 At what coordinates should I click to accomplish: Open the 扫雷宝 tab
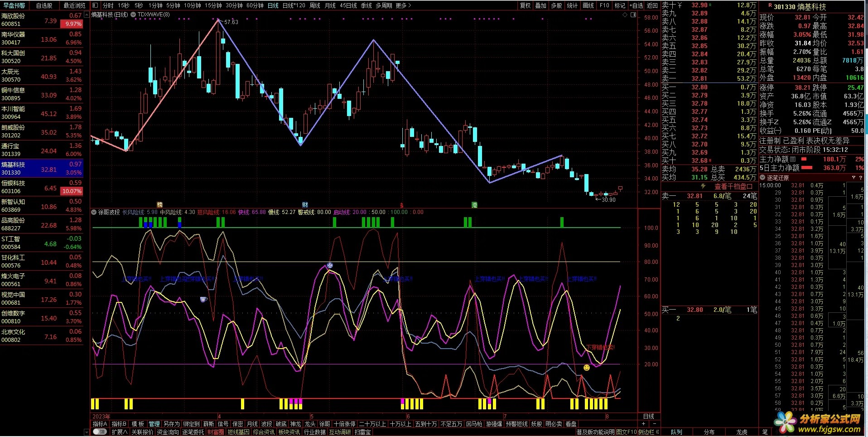pos(363,432)
